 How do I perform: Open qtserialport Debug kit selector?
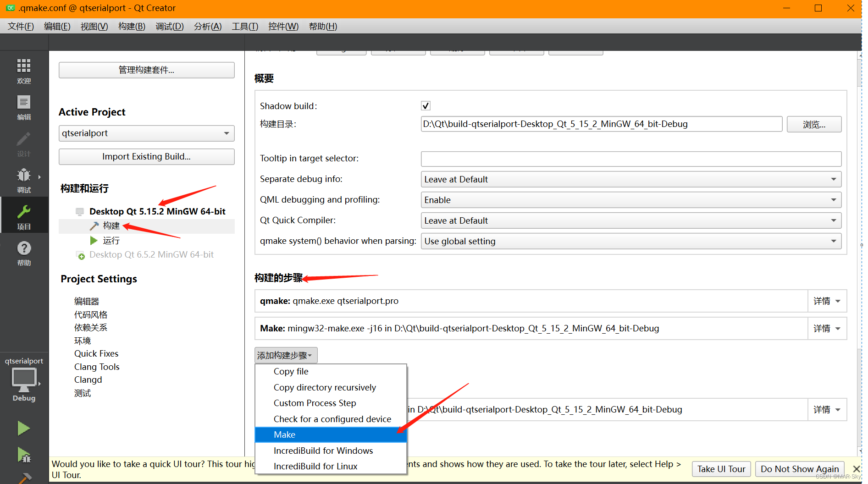(24, 379)
